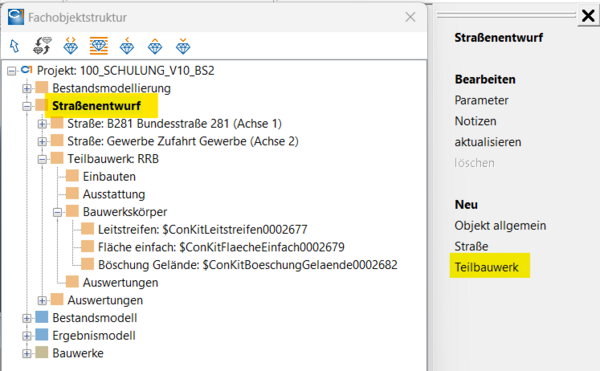Expand the Bauwerke node
Viewport: 600px width, 371px height.
[27, 353]
